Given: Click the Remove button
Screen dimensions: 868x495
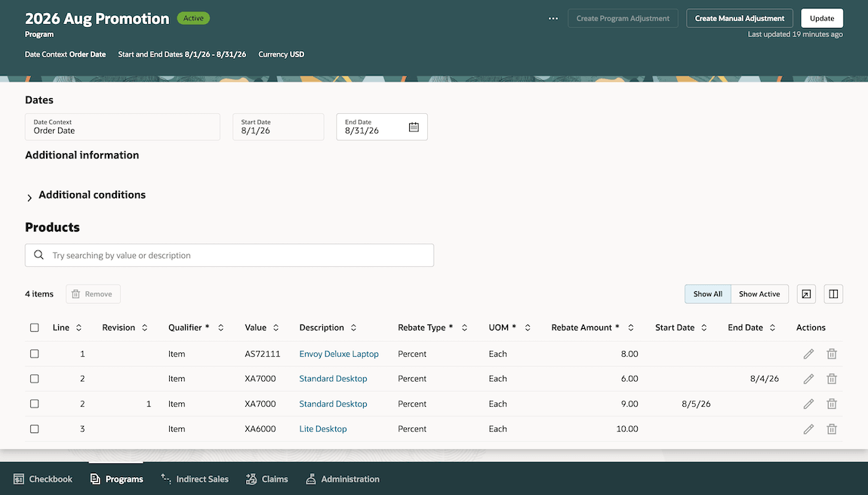Looking at the screenshot, I should click(x=93, y=294).
